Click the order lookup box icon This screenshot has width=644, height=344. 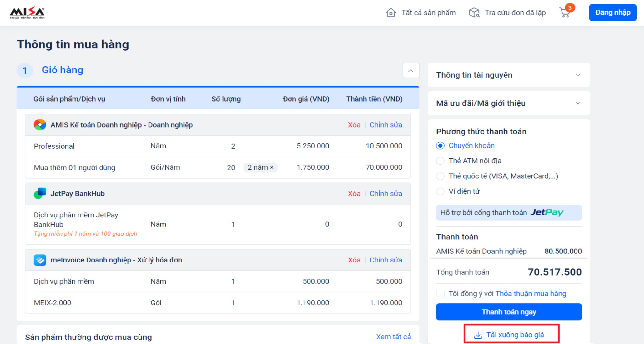pyautogui.click(x=474, y=13)
